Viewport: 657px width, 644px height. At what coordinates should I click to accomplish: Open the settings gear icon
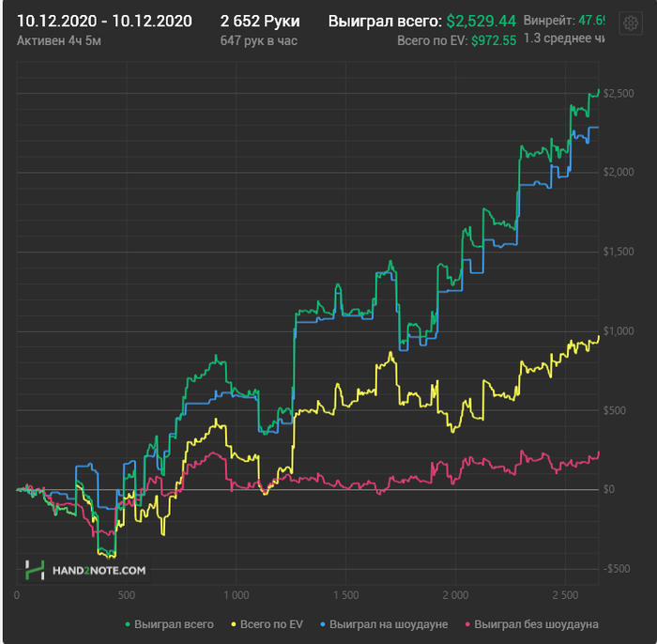[631, 23]
